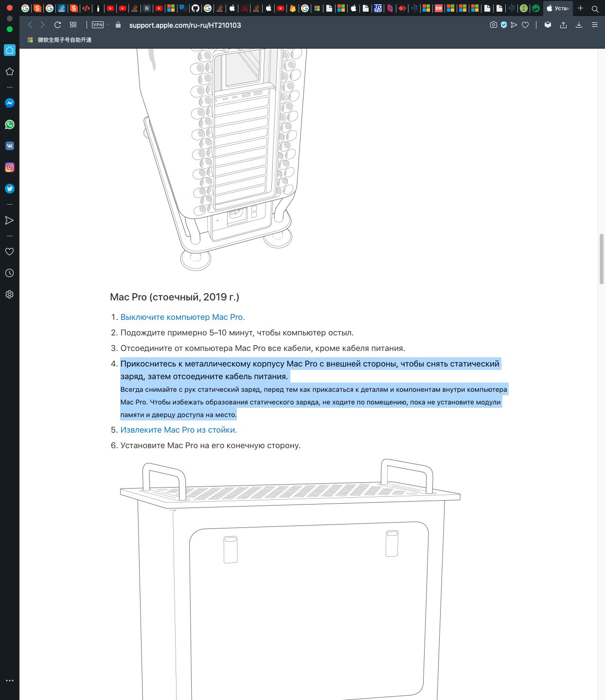Open the sidebar heart bookmarks panel

[x=10, y=251]
